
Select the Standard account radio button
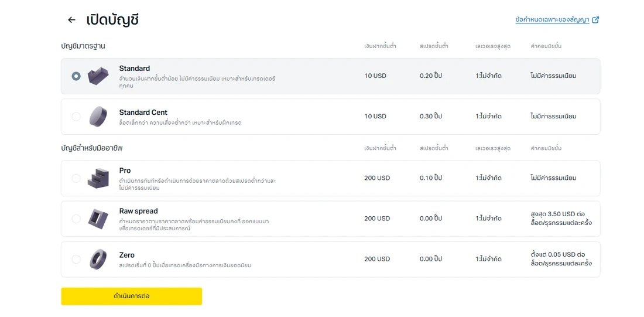point(76,76)
